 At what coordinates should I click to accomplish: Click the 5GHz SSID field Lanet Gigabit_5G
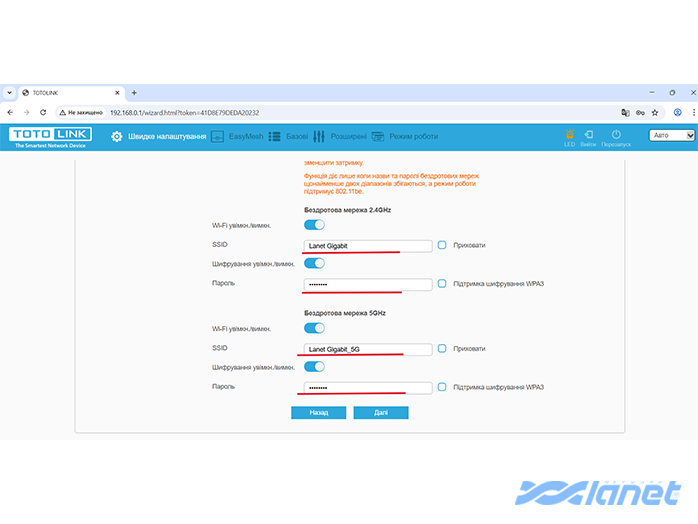367,349
